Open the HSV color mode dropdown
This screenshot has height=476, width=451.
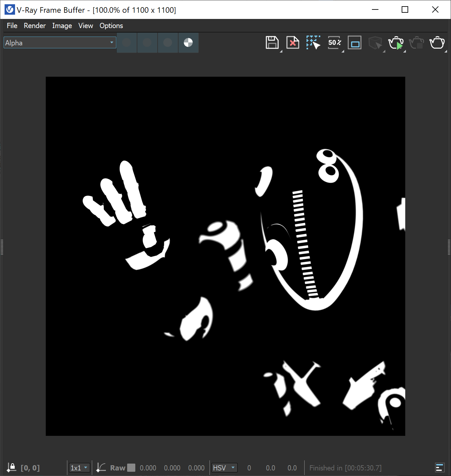tap(224, 468)
